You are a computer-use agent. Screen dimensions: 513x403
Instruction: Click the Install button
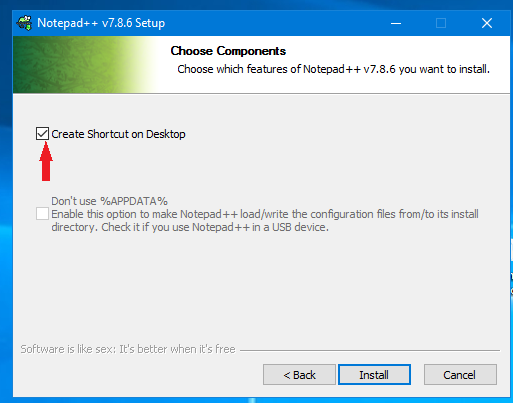(x=374, y=375)
